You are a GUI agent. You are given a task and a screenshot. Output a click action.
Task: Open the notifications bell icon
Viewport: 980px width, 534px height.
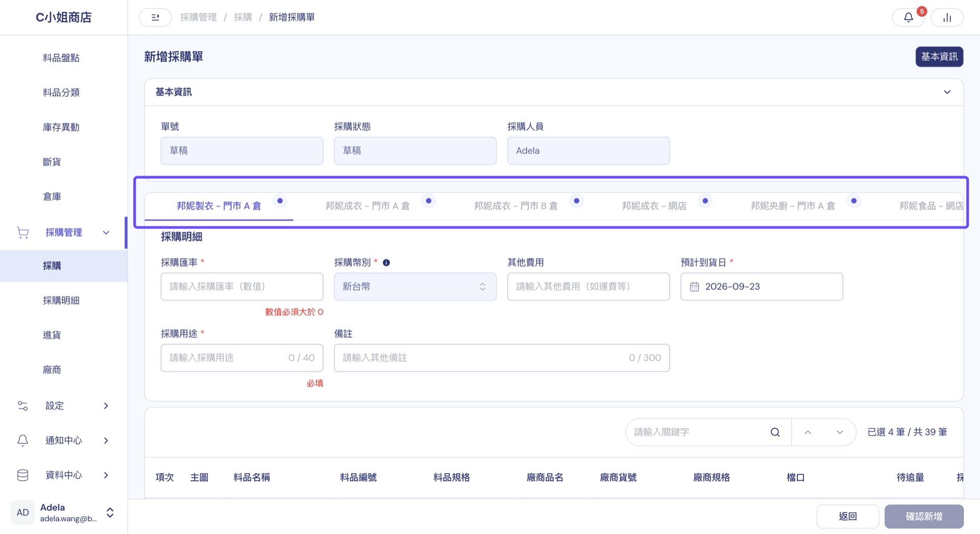pyautogui.click(x=909, y=17)
